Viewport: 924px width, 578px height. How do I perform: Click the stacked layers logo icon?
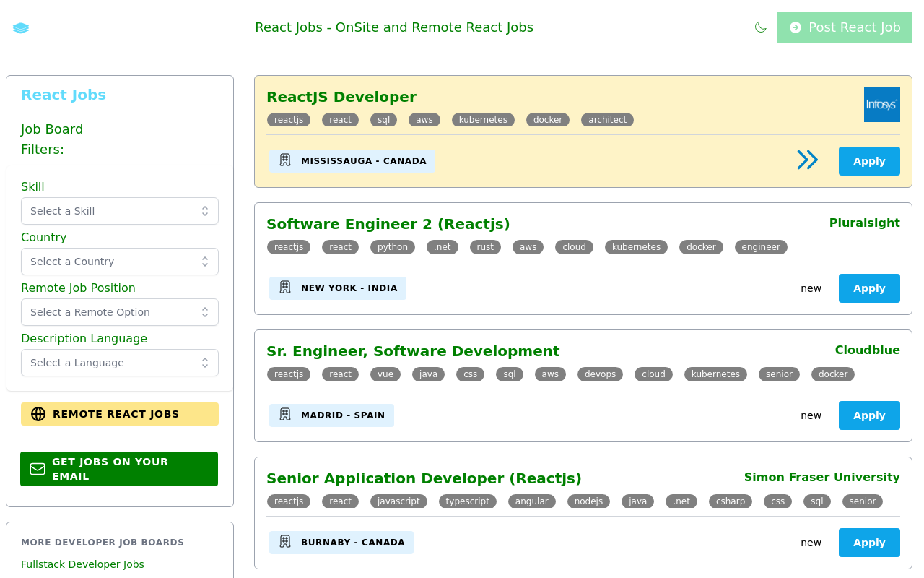[x=21, y=28]
